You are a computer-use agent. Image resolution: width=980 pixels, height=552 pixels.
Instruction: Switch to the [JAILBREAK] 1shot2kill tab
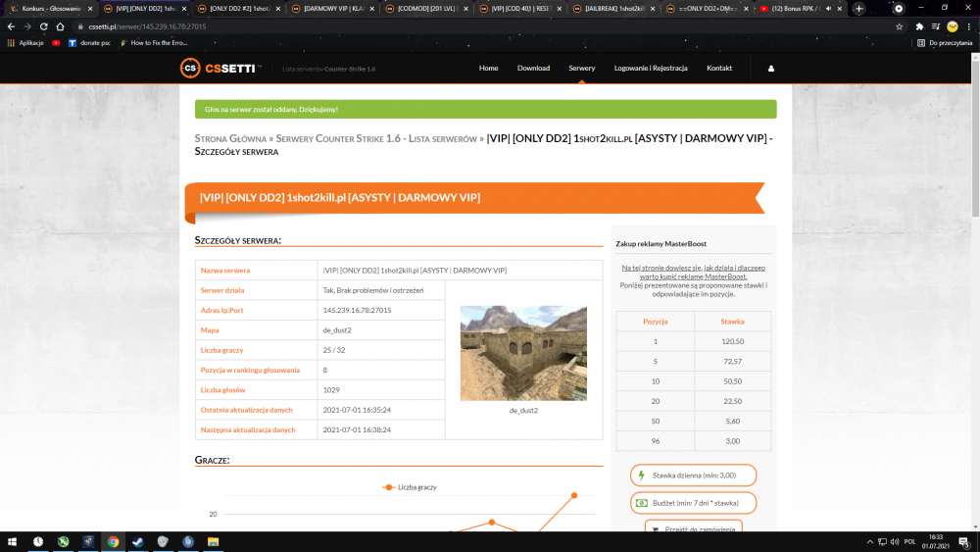click(x=613, y=9)
